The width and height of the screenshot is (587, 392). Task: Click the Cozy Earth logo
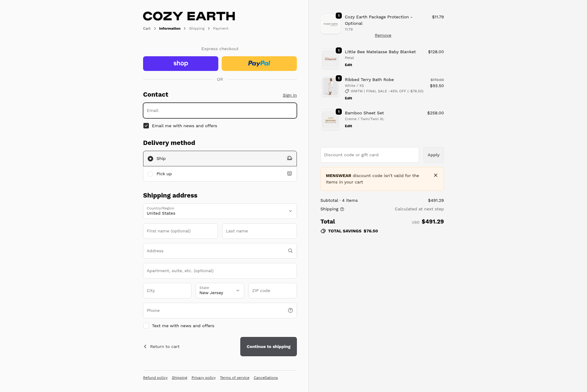(x=189, y=16)
